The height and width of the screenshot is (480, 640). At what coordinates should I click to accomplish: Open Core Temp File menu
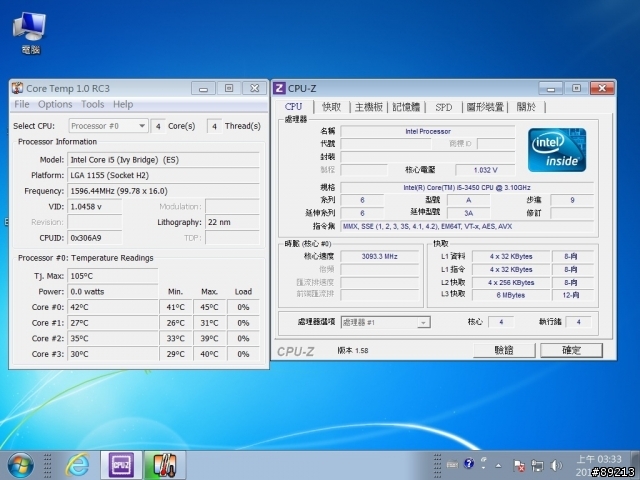point(22,104)
